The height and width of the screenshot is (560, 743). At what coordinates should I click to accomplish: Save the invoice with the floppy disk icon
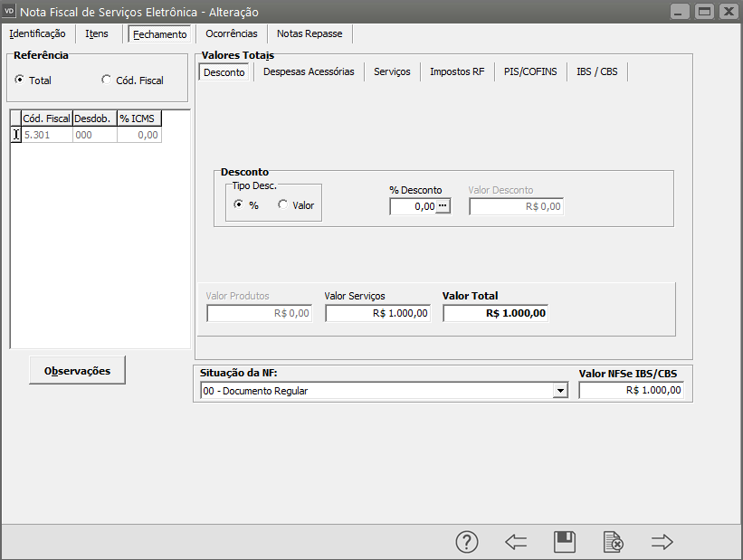565,542
